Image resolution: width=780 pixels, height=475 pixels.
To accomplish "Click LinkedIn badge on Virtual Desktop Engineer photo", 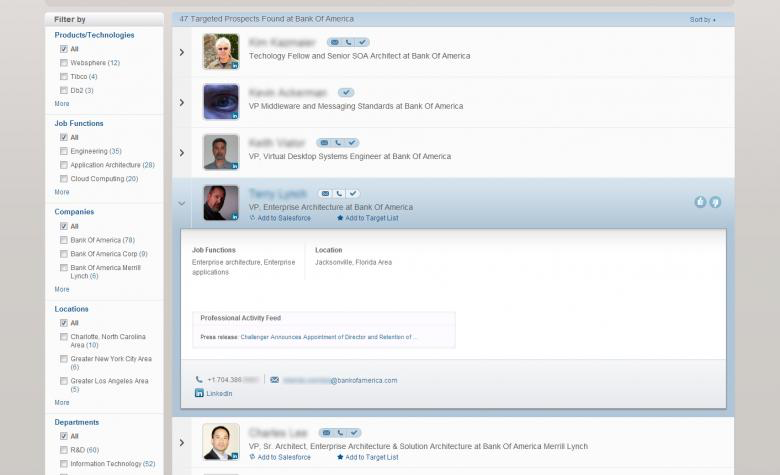I will pyautogui.click(x=235, y=166).
